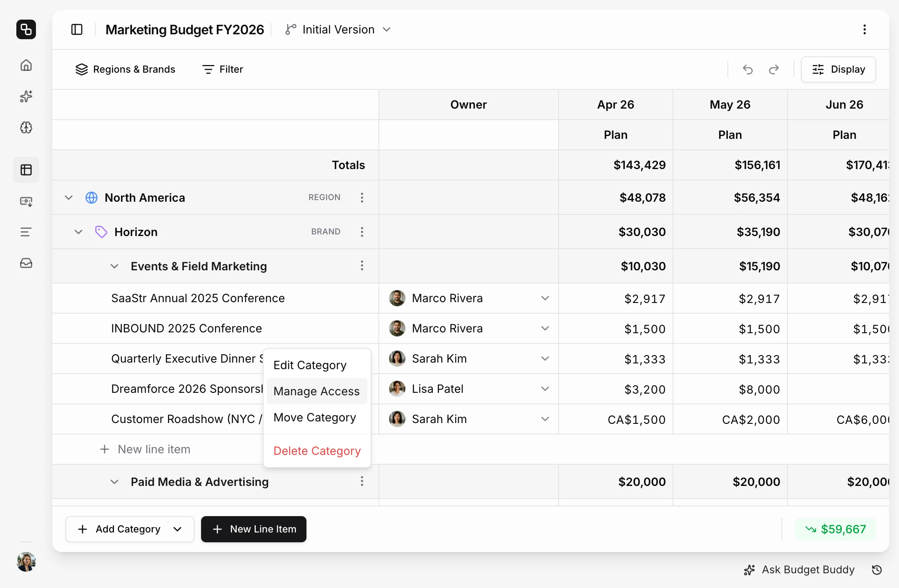Open Regions & Brands grouping
Viewport: 899px width, 588px height.
pos(125,69)
